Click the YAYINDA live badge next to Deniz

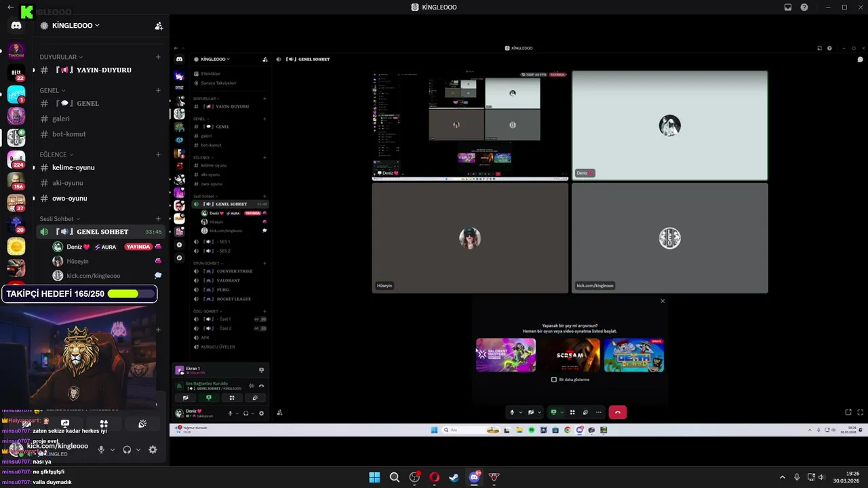coord(138,247)
